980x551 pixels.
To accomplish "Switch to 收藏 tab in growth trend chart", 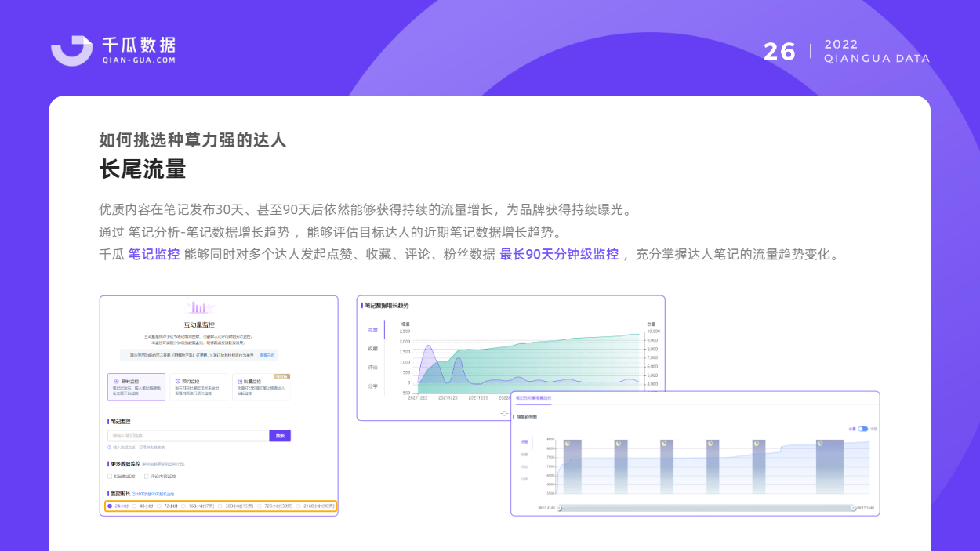I will 372,348.
